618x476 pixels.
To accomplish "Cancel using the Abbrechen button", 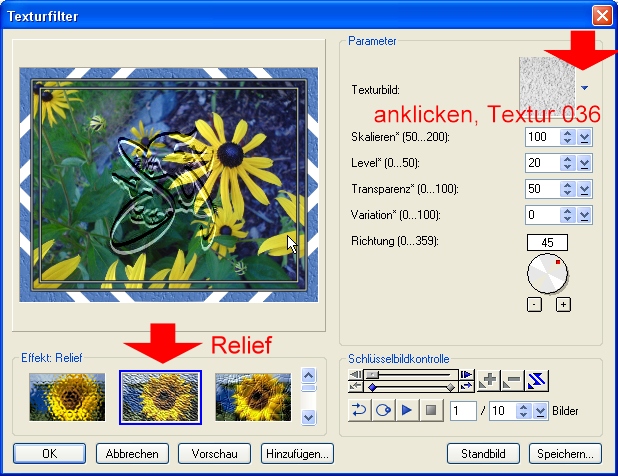I will coord(132,454).
